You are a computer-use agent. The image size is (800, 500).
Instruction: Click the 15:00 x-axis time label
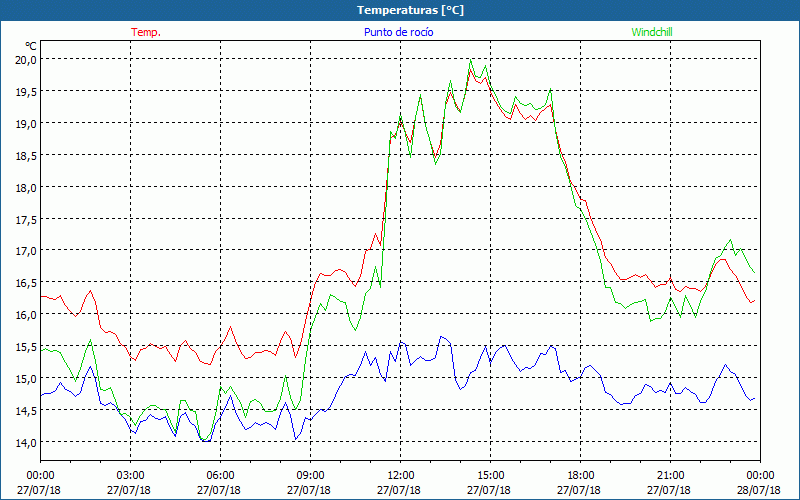[x=490, y=476]
